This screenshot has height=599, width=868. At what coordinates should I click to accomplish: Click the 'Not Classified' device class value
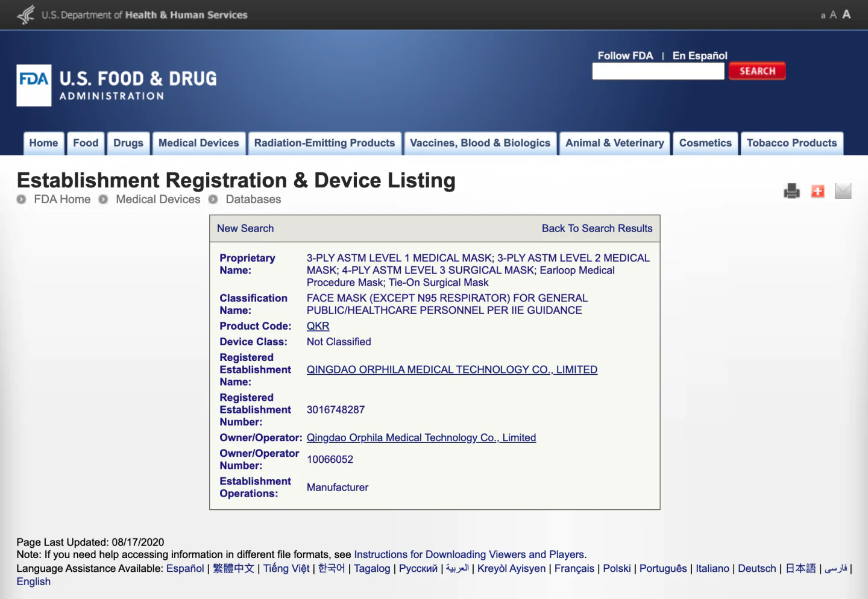(x=339, y=342)
